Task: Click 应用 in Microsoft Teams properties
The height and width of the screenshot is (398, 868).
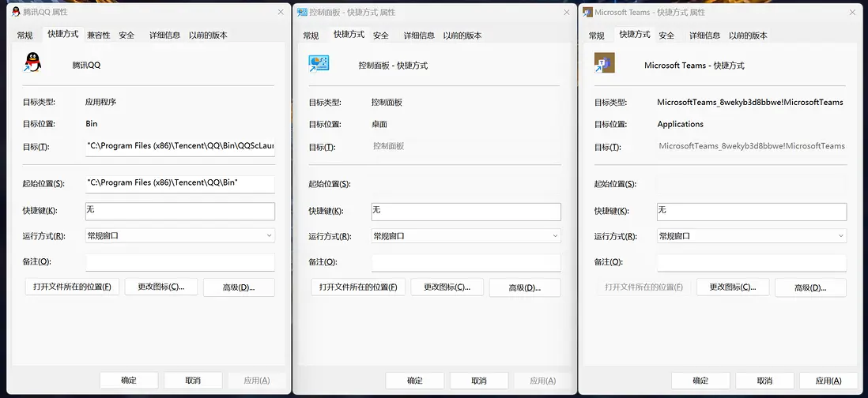Action: pyautogui.click(x=828, y=380)
